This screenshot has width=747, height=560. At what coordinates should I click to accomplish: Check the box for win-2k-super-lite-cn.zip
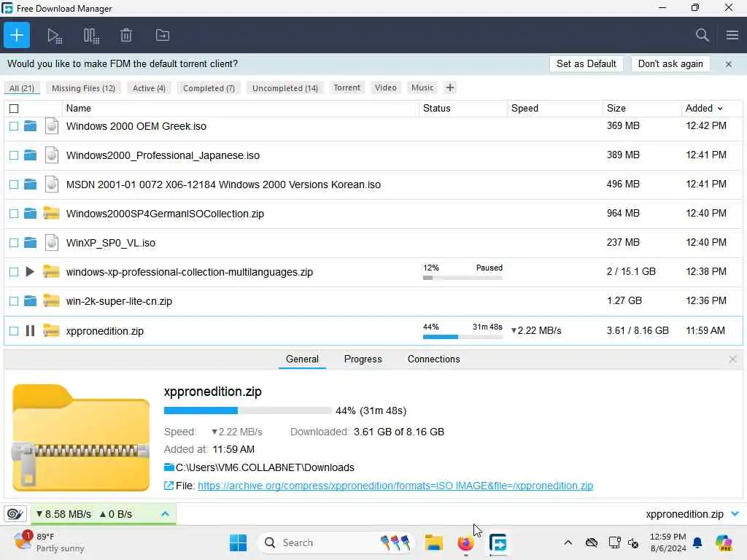pyautogui.click(x=14, y=301)
